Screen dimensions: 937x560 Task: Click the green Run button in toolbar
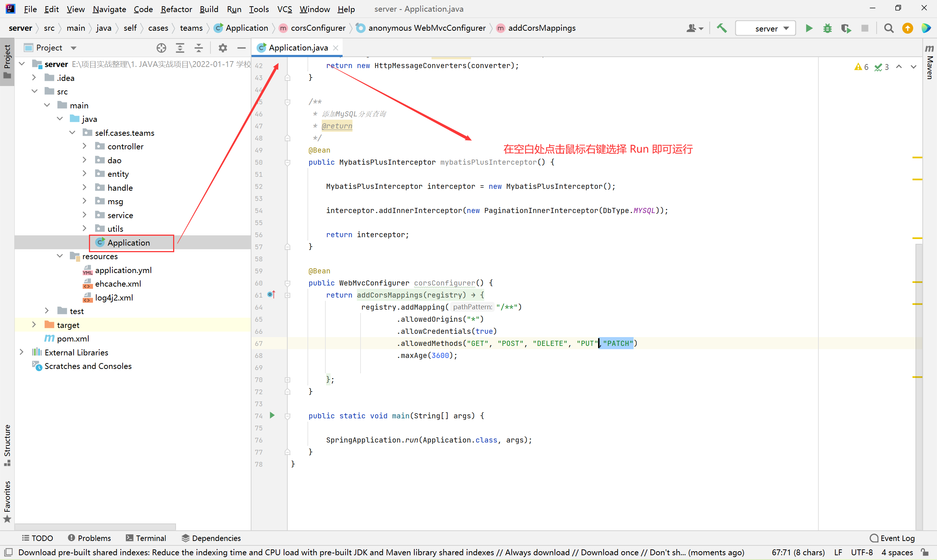pyautogui.click(x=809, y=28)
